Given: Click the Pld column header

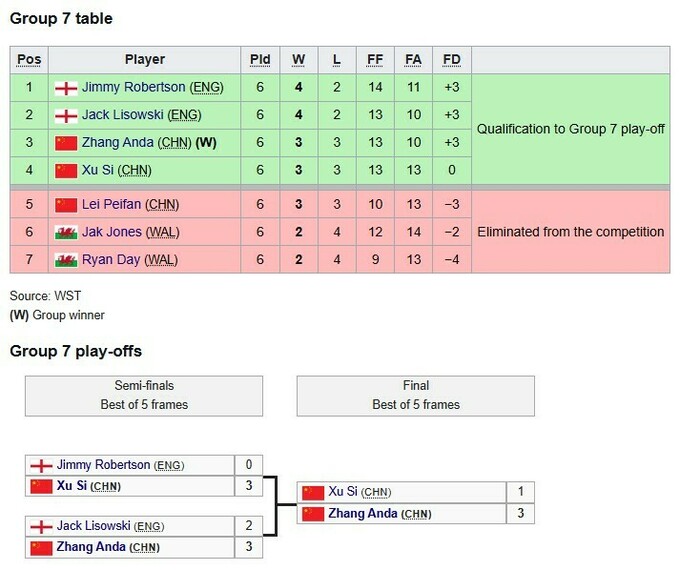Looking at the screenshot, I should point(260,60).
